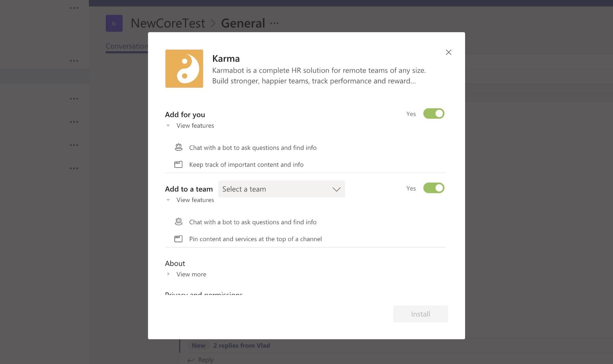Click the tab icon beside 'Pin content and services'
The width and height of the screenshot is (613, 364).
point(178,238)
